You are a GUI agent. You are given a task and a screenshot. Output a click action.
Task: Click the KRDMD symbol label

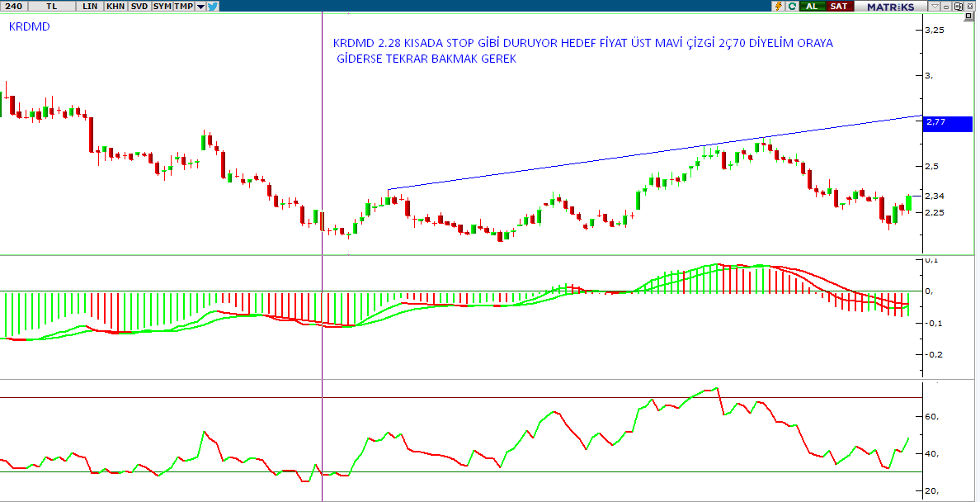click(x=30, y=27)
